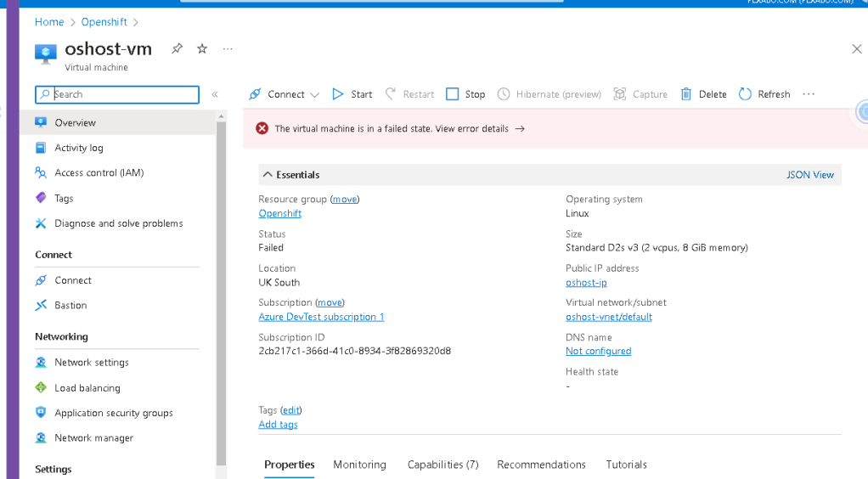Click Add tags link
868x479 pixels.
click(x=278, y=424)
